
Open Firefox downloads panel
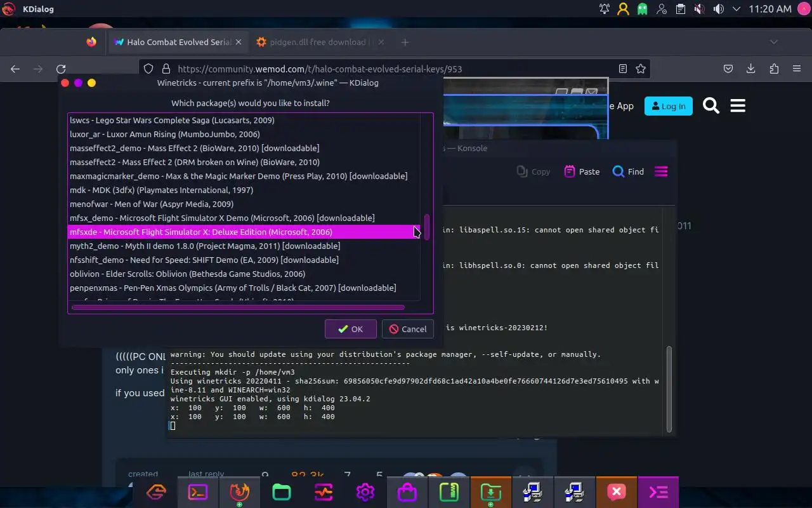[751, 69]
